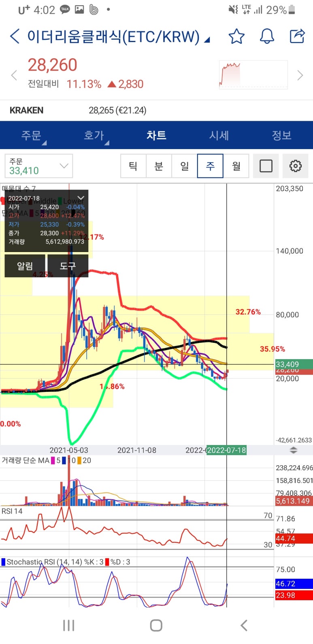The width and height of the screenshot is (313, 644).
Task: Tap the battery 29% indicator
Action: (x=281, y=10)
